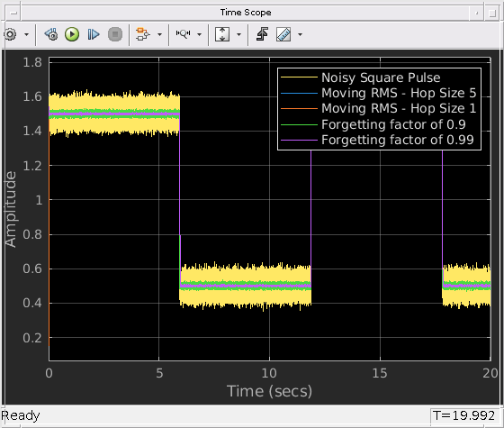Open the zoom tool options dropdown arrow
This screenshot has height=428, width=504.
(x=199, y=34)
